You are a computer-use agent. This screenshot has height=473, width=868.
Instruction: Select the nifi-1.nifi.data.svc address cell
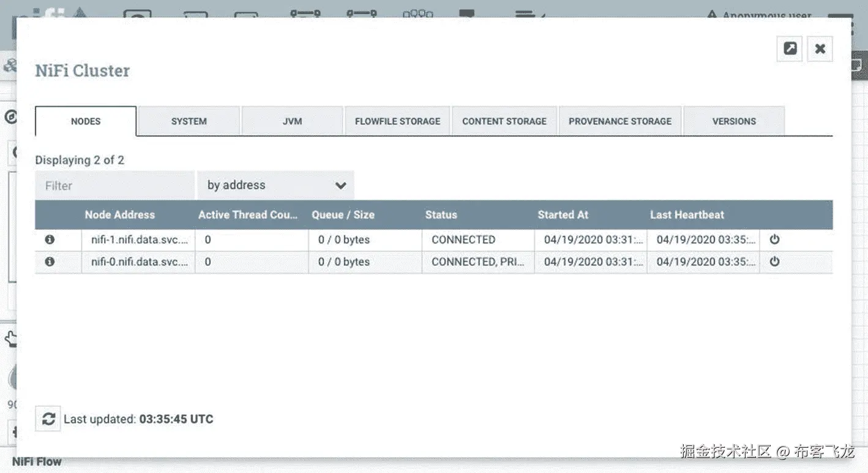(x=138, y=240)
